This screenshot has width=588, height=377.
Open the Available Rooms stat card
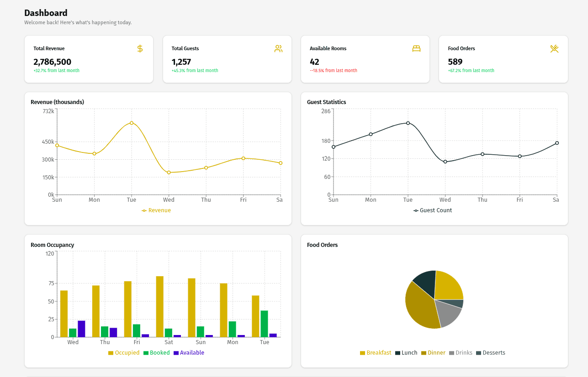point(365,59)
